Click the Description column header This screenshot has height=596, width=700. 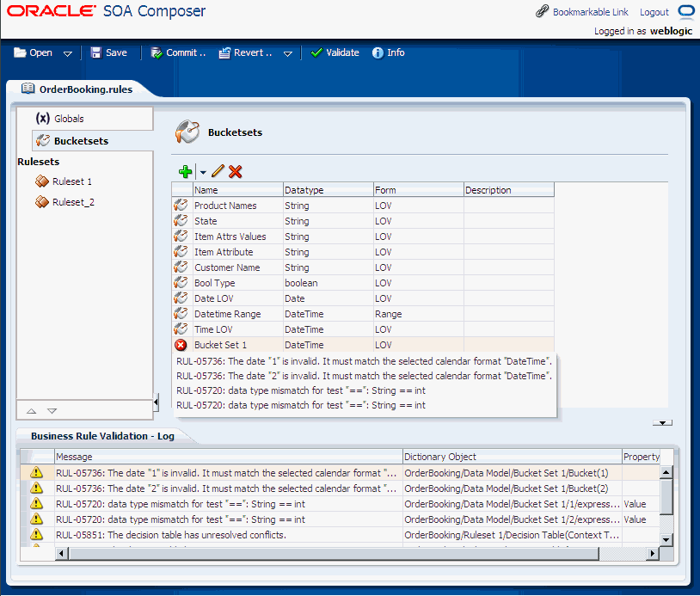(x=509, y=190)
